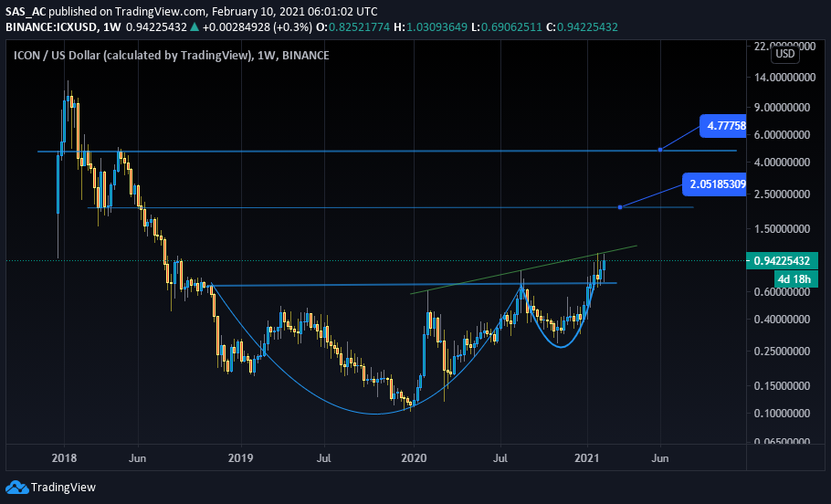Screen dimensions: 831x504
Task: Click the 2019 time axis label
Action: click(x=240, y=457)
